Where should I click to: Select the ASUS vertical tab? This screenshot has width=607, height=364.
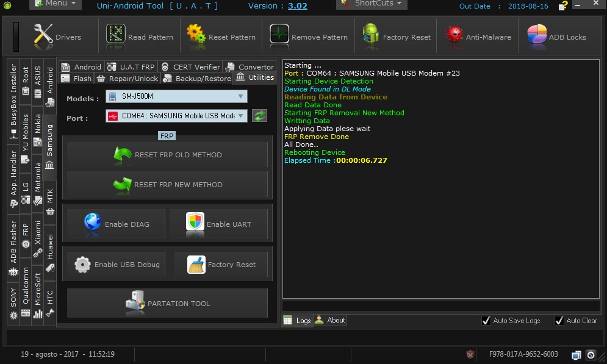[x=38, y=82]
